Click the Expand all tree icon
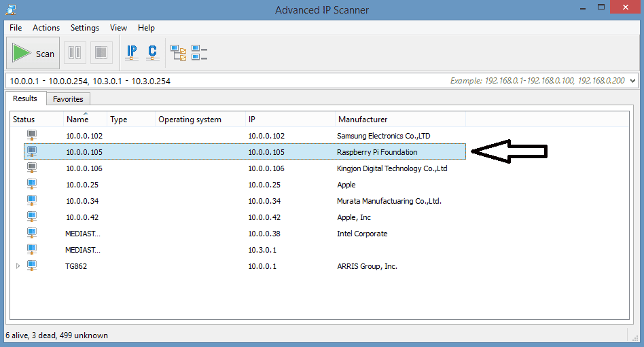Image resolution: width=644 pixels, height=347 pixels. click(178, 53)
